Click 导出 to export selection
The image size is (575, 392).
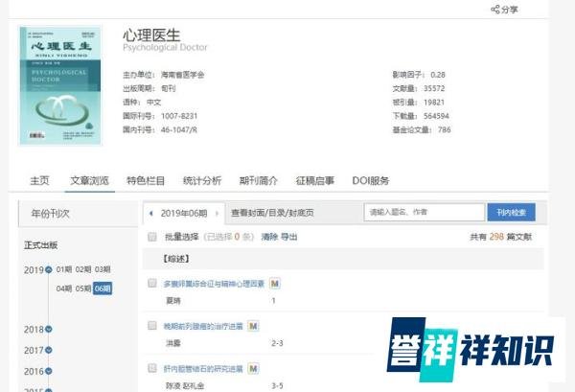(289, 237)
